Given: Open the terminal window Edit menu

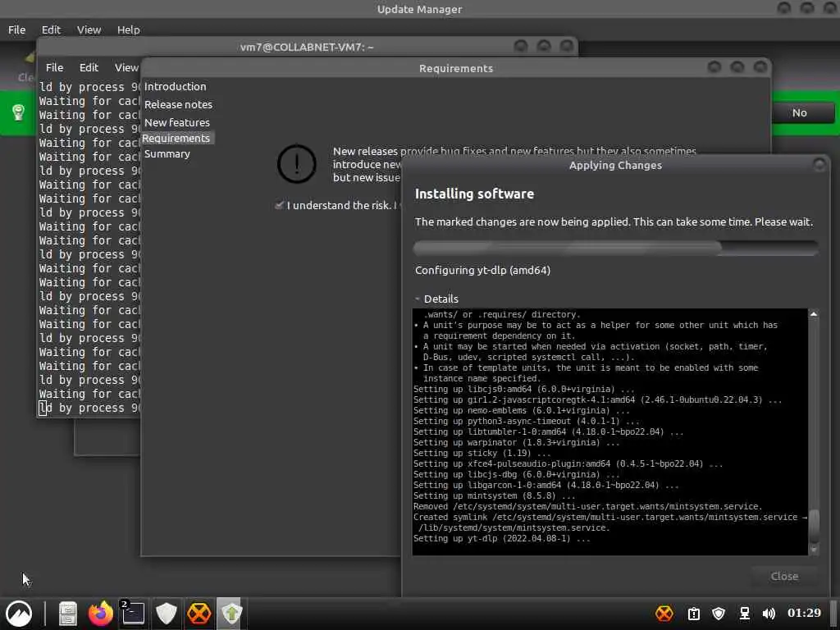Looking at the screenshot, I should tap(89, 67).
